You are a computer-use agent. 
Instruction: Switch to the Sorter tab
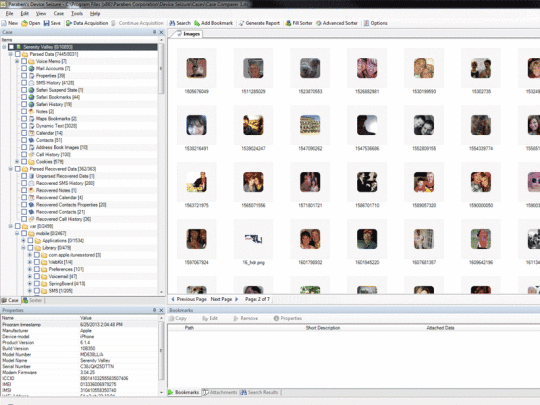pos(32,300)
